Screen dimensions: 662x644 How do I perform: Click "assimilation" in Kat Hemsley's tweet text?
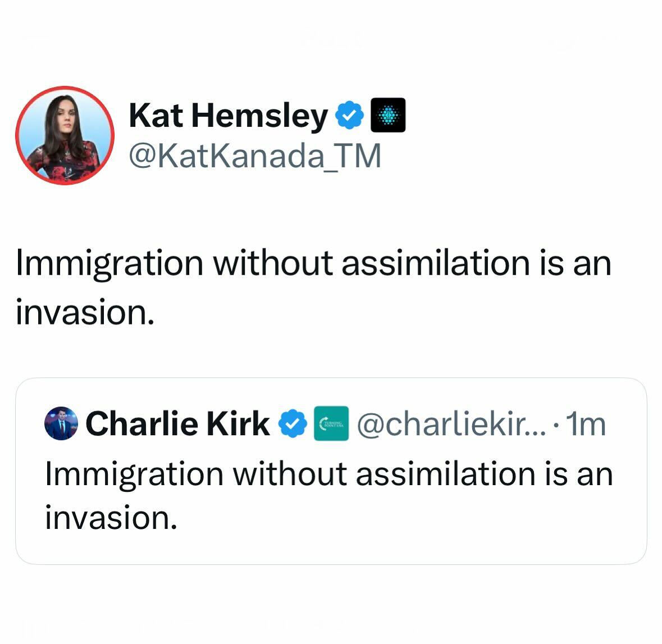coord(435,263)
